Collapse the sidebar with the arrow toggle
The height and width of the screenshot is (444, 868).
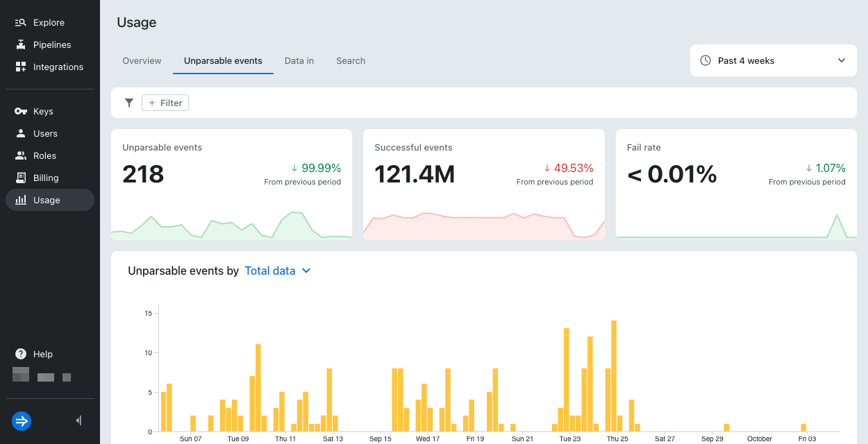pyautogui.click(x=78, y=420)
